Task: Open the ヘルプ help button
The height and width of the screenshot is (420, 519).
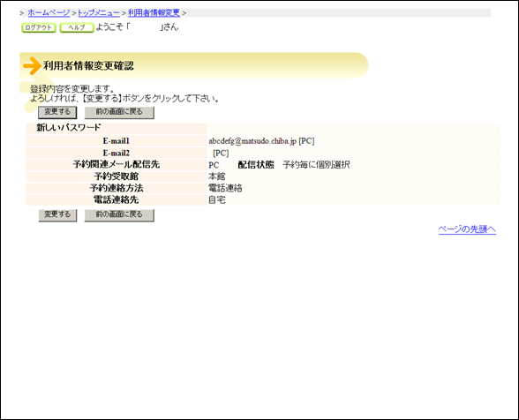Action: pyautogui.click(x=77, y=27)
